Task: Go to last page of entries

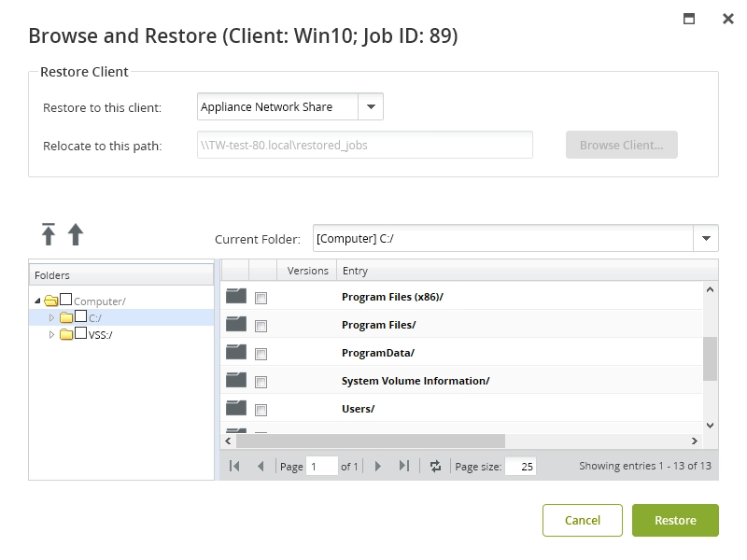Action: click(404, 466)
